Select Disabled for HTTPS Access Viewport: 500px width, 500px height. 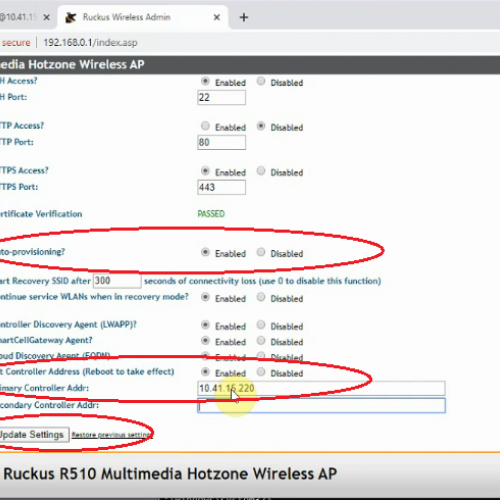tap(261, 171)
